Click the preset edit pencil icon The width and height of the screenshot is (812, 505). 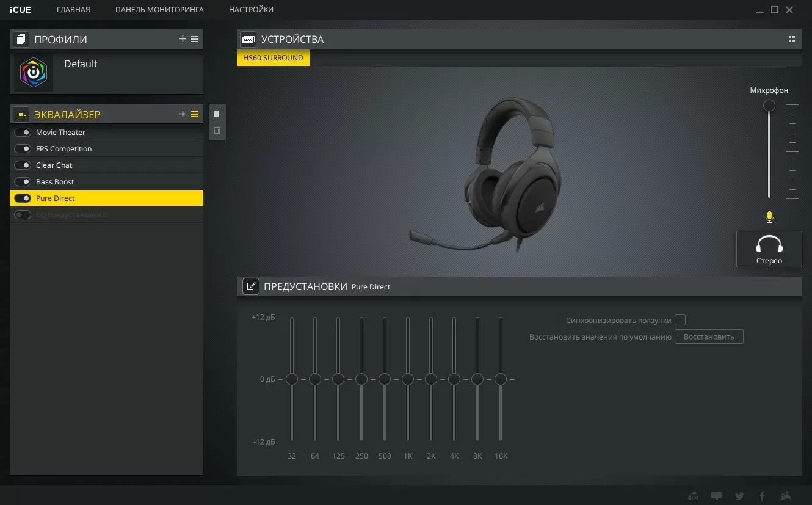pyautogui.click(x=251, y=286)
